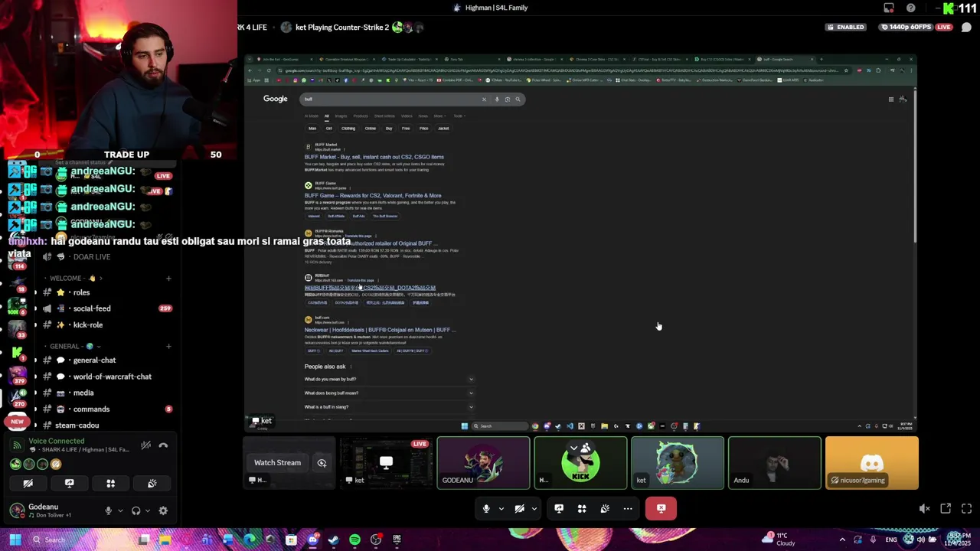Add channel to GENERAL category plus
Viewport: 980px width, 551px height.
168,346
